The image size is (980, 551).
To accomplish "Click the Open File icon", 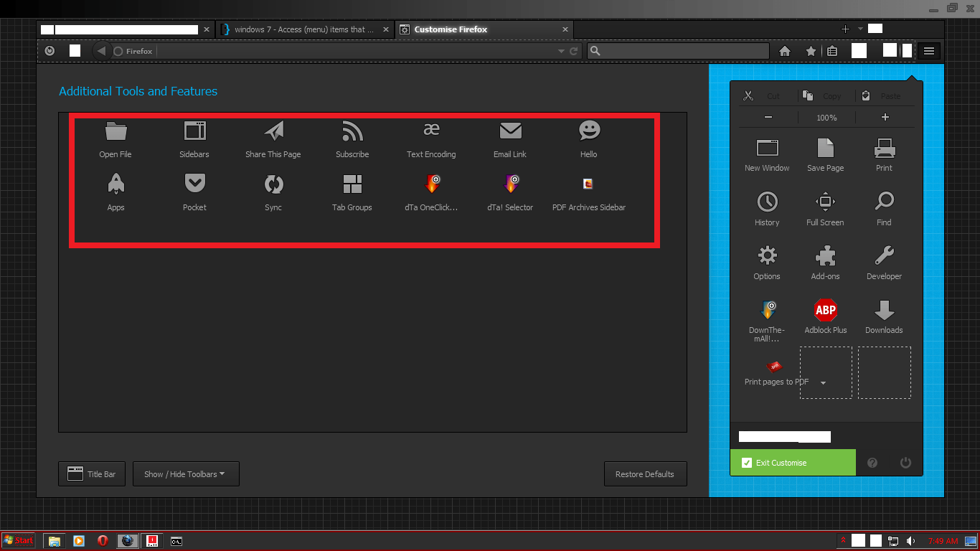I will pyautogui.click(x=116, y=131).
